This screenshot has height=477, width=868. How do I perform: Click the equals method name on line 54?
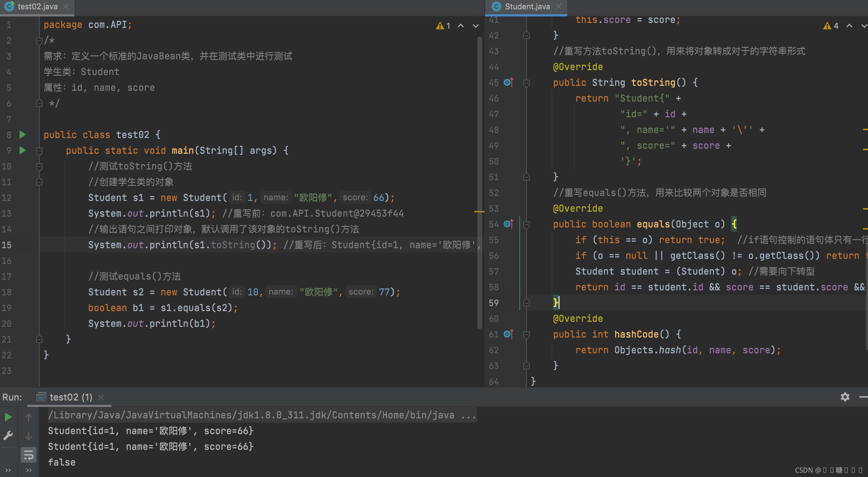(653, 224)
